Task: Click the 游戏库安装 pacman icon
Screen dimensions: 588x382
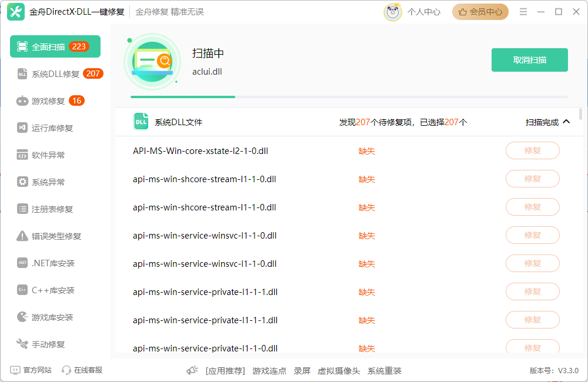Action: (22, 317)
